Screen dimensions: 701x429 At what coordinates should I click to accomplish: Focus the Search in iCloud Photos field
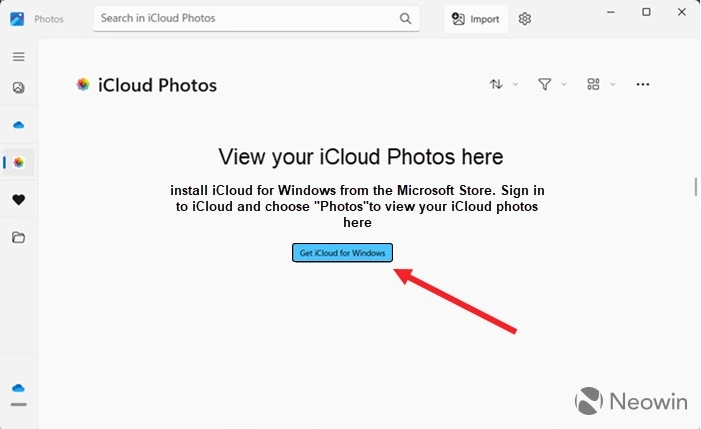point(245,18)
